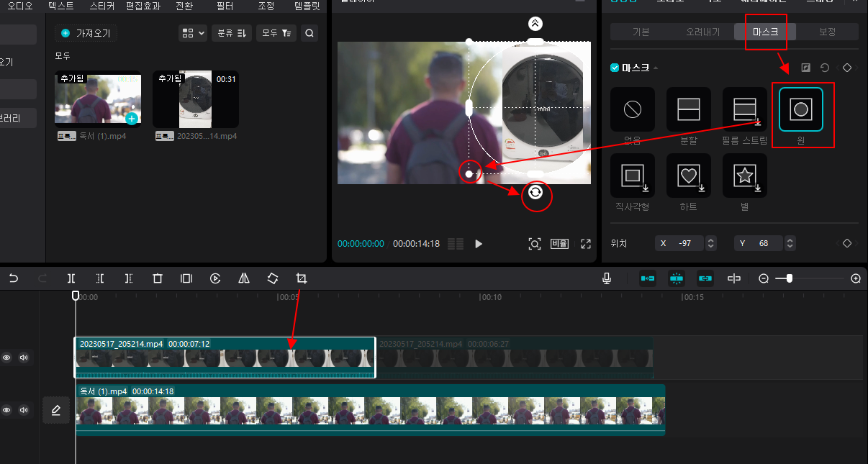Click the crop tool icon
Screen dimensions: 868x464
[302, 278]
